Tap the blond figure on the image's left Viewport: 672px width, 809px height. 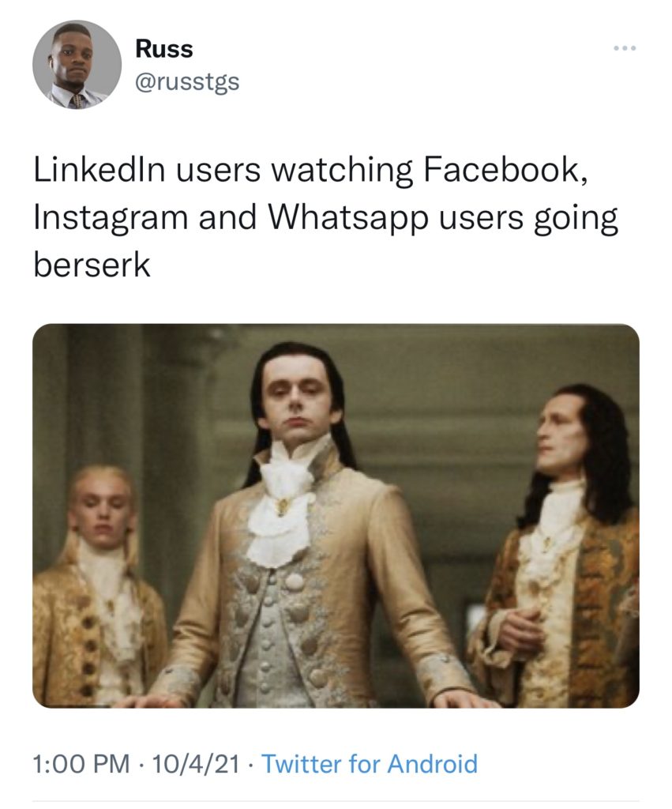98,583
